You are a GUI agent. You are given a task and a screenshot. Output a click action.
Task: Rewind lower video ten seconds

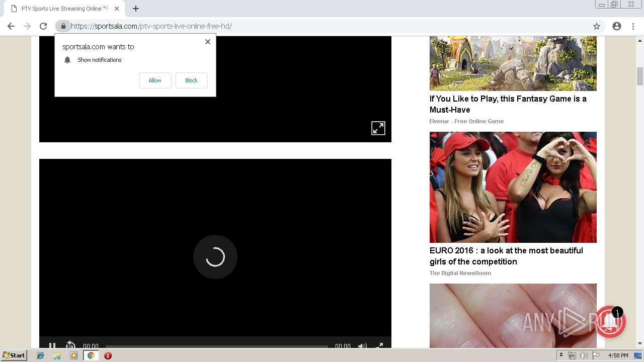(x=70, y=345)
